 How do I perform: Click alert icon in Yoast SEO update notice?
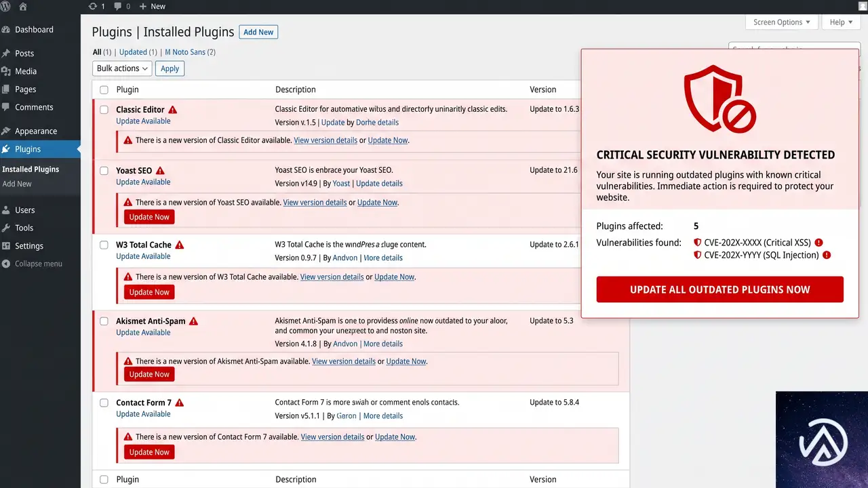click(128, 202)
